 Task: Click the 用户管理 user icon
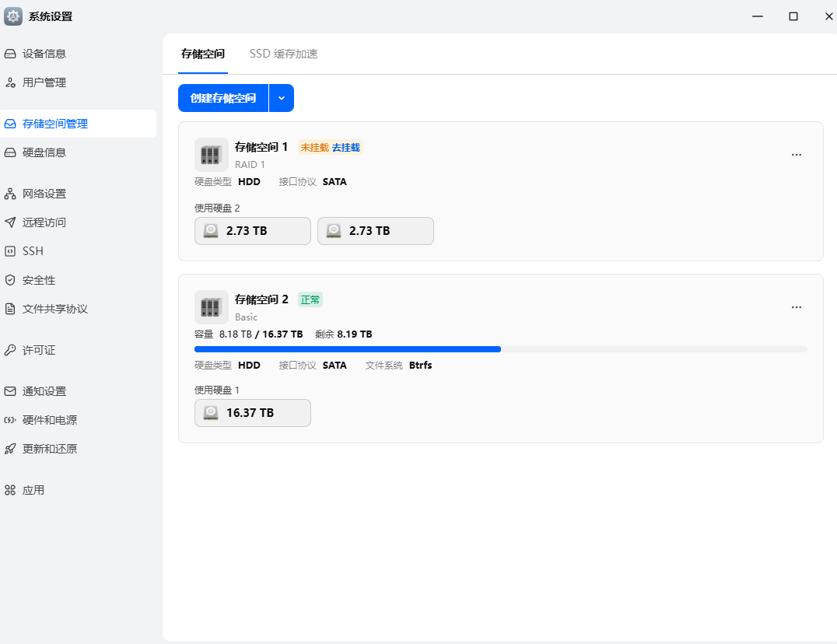10,82
